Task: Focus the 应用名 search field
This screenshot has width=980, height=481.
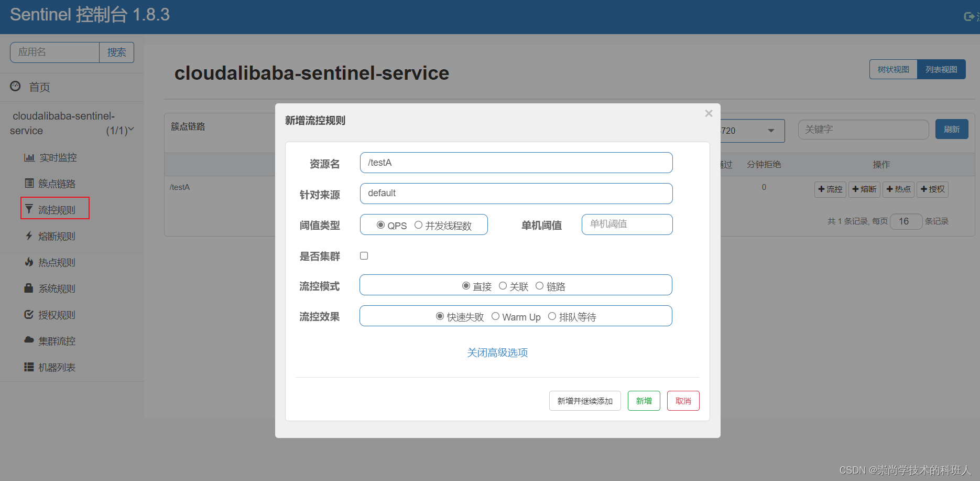Action: pyautogui.click(x=55, y=52)
